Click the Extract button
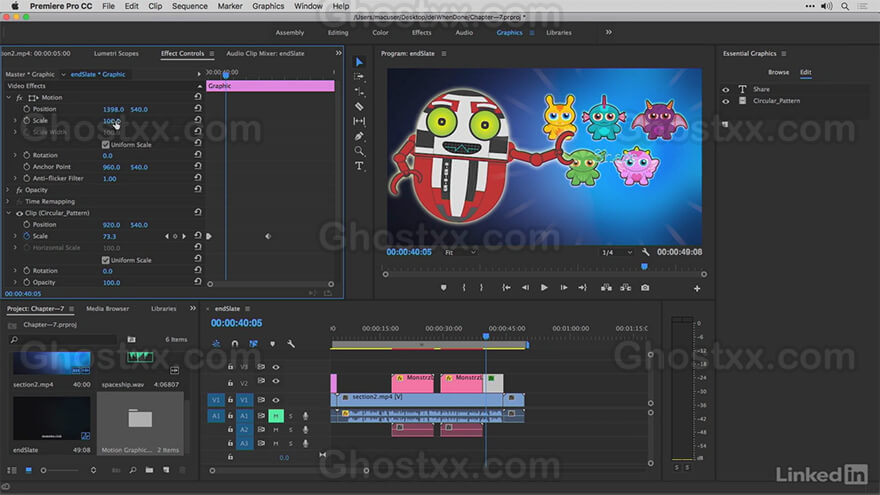 pyautogui.click(x=626, y=287)
